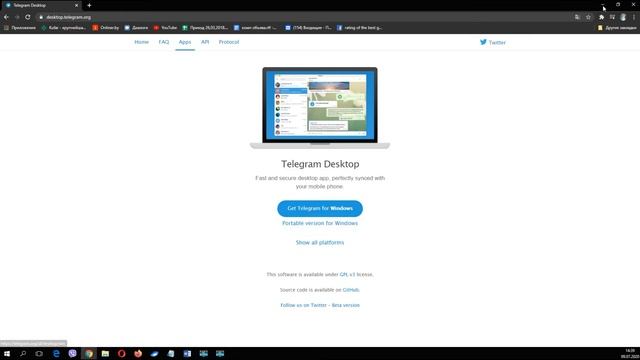Launch Opera from the taskbar
The width and height of the screenshot is (640, 360).
point(122,353)
